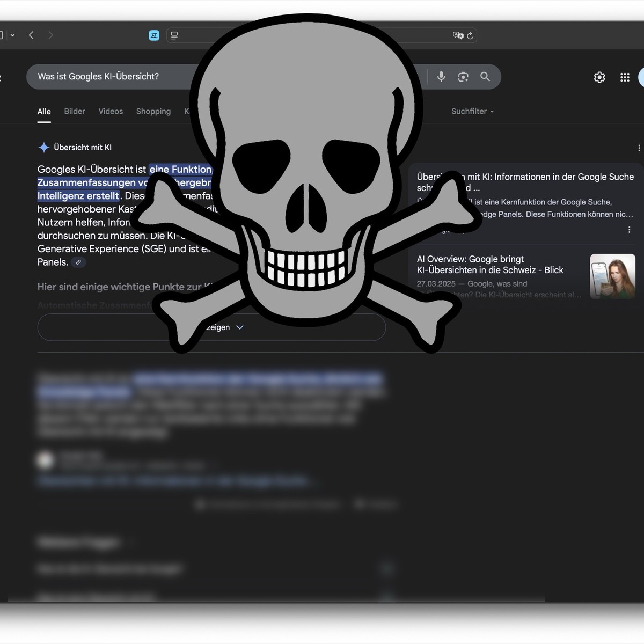Click the Blick article thumbnail image

click(x=612, y=276)
